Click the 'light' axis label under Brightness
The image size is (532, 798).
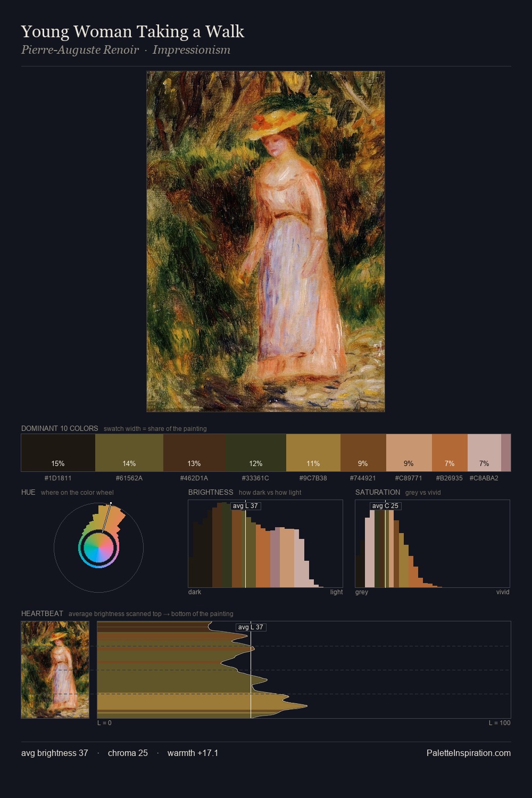[336, 592]
